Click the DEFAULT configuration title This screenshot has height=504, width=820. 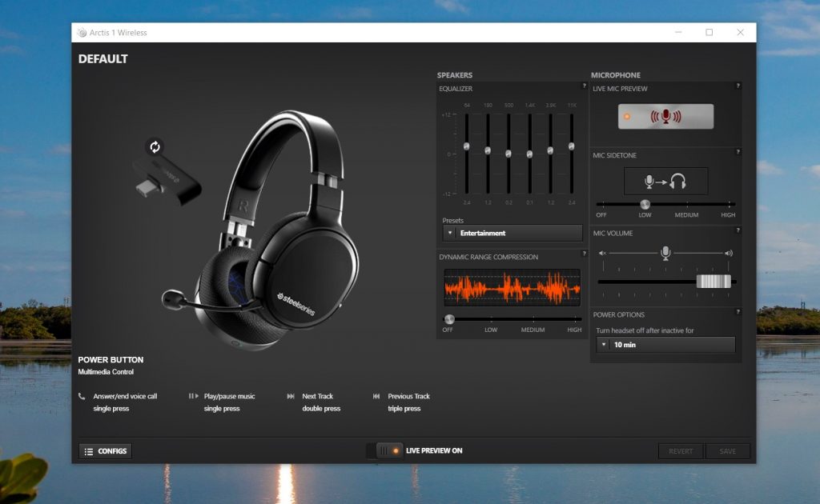coord(103,59)
